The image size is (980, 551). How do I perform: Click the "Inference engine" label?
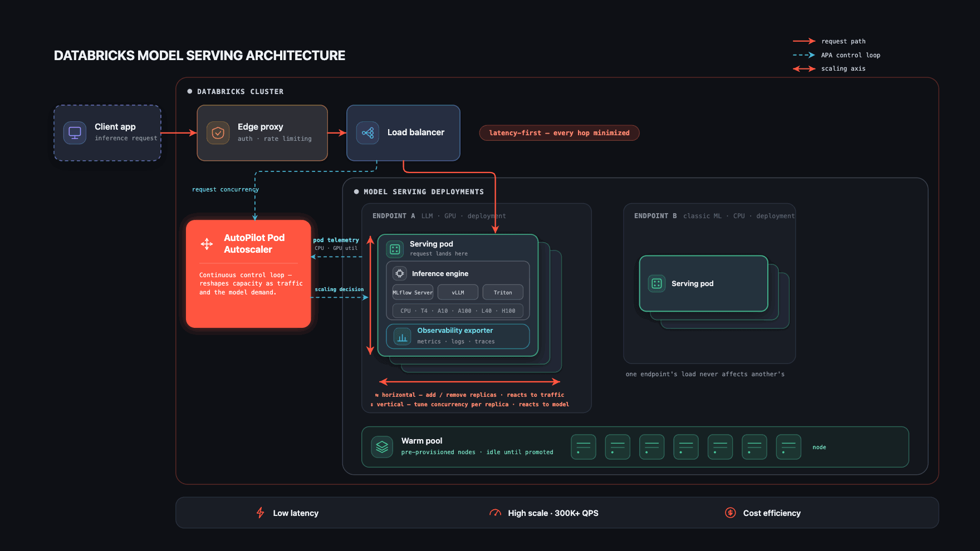click(440, 274)
